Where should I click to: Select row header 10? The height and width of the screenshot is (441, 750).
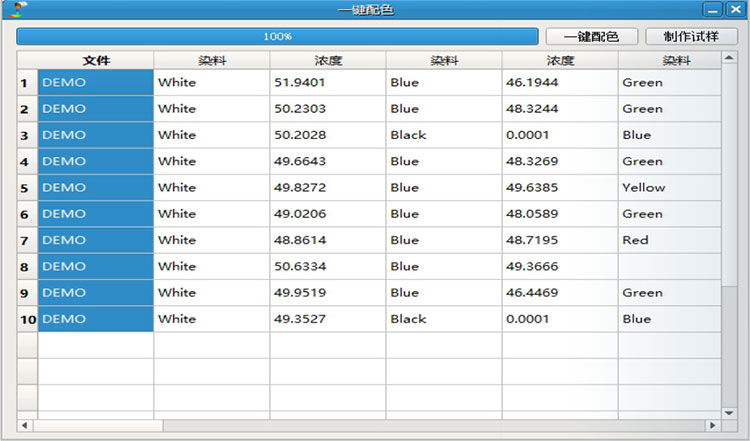[x=27, y=320]
